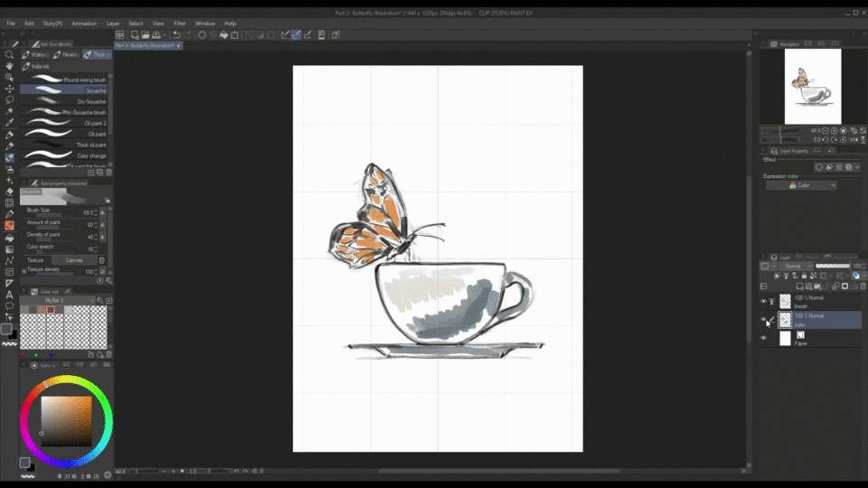Click Scale/Rotate transform icon in command bar
868x488 pixels.
(235, 35)
